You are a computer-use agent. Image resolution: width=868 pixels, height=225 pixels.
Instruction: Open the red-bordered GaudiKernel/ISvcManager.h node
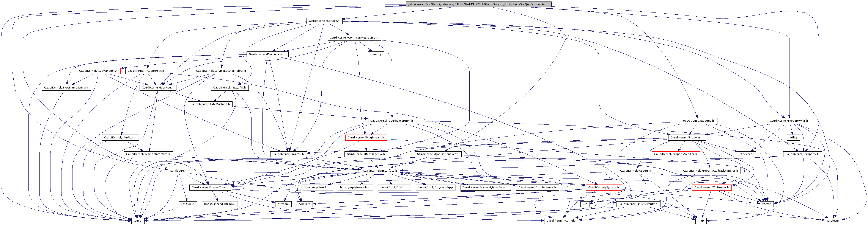98,71
